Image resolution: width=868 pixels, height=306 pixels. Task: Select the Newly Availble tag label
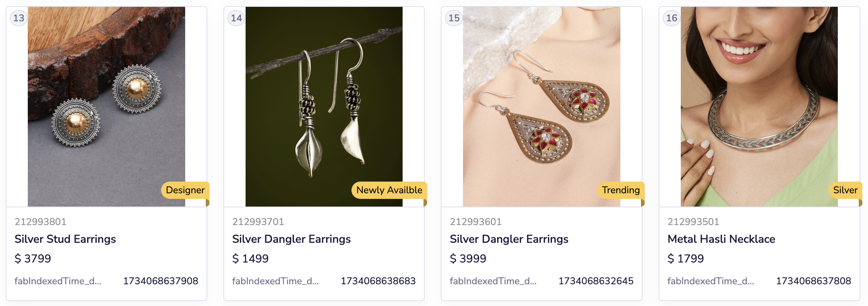(389, 190)
